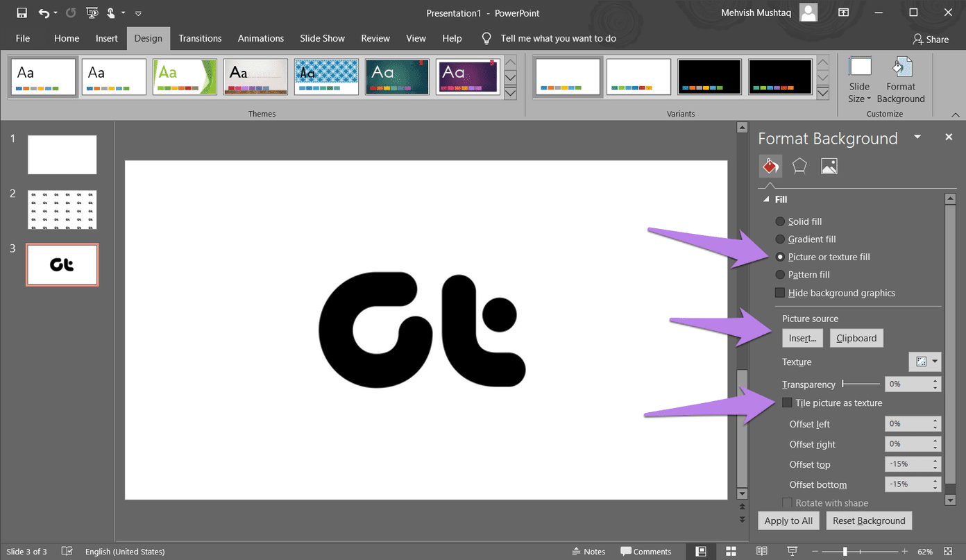The height and width of the screenshot is (560, 966).
Task: Collapse the Fill section
Action: (x=767, y=200)
